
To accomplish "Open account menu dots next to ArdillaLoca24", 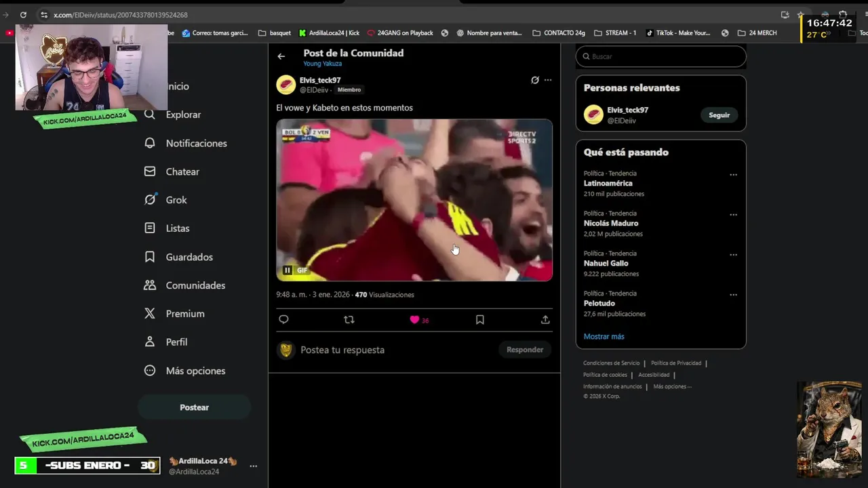I will 253,466.
